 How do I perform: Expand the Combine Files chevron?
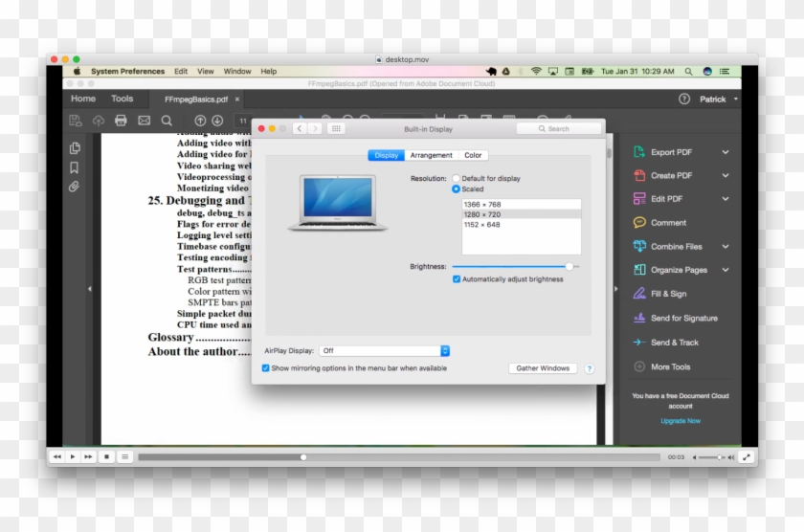point(726,246)
